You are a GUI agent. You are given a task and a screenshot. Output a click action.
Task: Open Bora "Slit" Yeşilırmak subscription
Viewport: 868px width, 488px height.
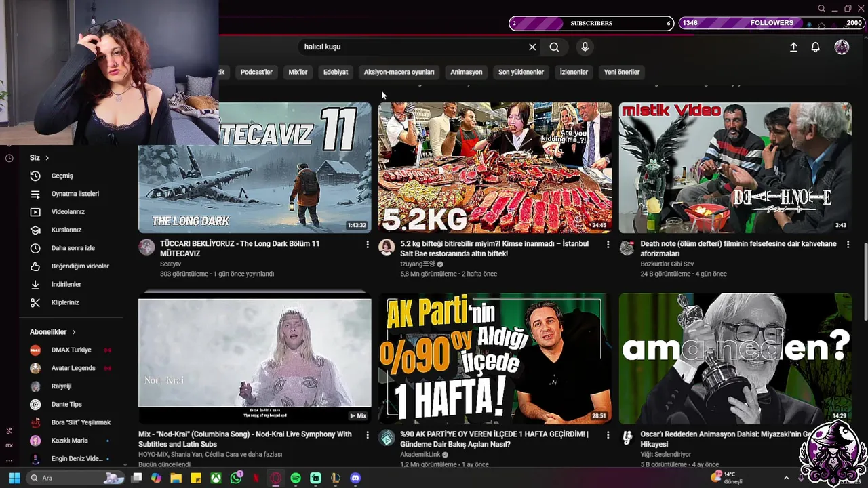71,422
